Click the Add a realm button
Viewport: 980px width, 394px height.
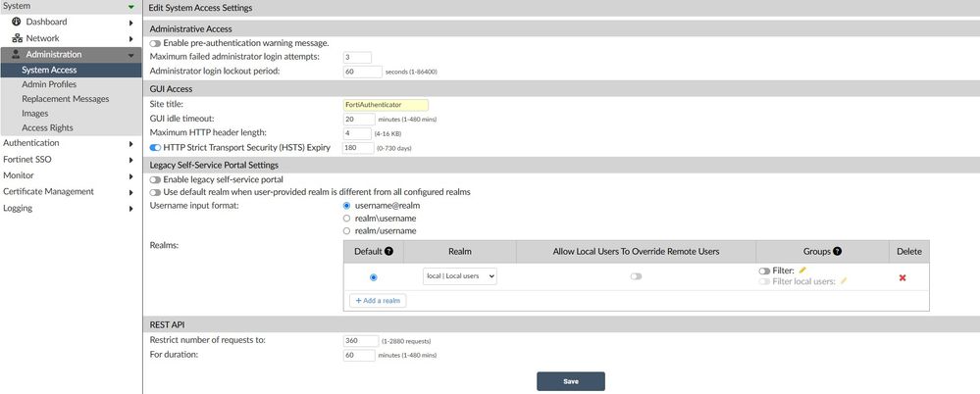378,300
